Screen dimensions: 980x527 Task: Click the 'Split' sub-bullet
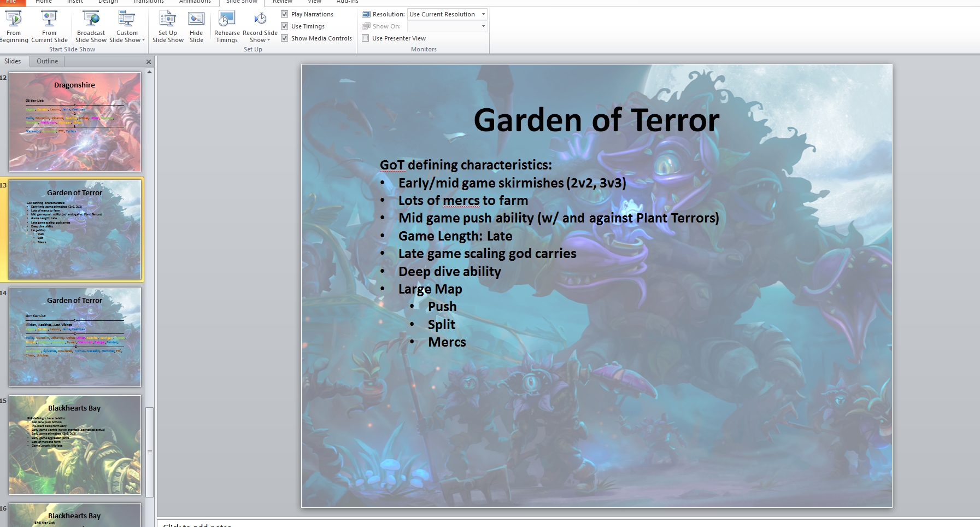pos(441,325)
